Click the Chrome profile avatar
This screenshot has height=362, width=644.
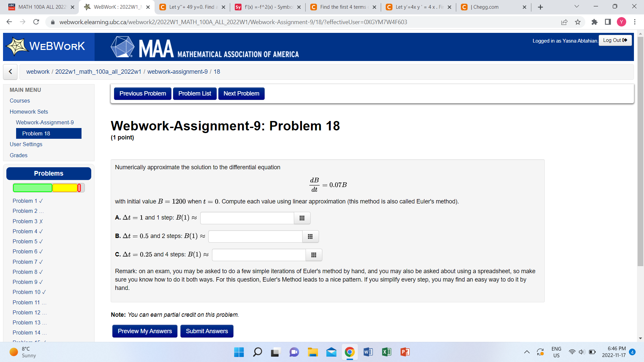tap(622, 22)
